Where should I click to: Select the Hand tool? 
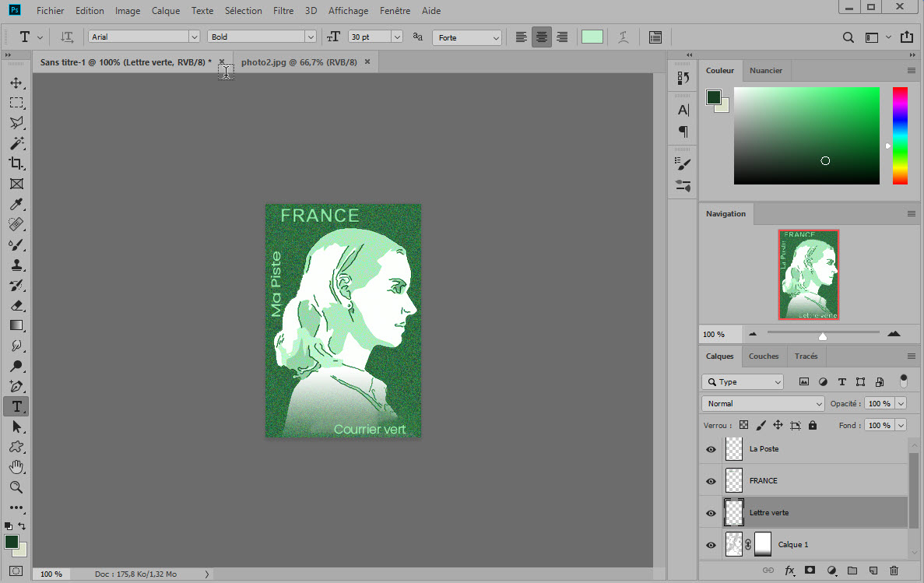click(16, 468)
